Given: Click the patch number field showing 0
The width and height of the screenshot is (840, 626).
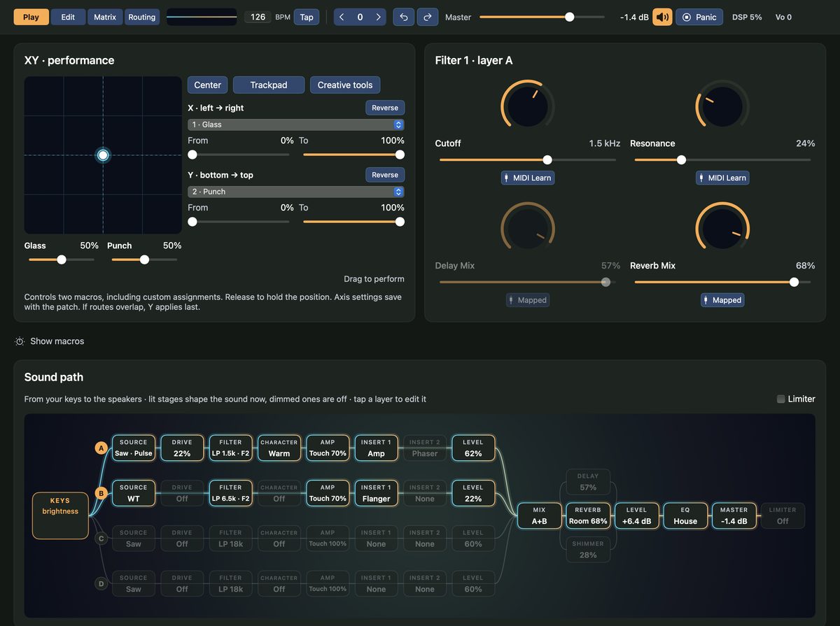Looking at the screenshot, I should coord(360,17).
